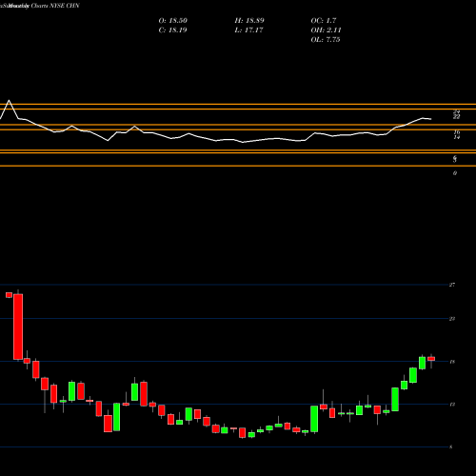Click the Charts NYSE CHN title
The image size is (476, 476).
point(55,6)
